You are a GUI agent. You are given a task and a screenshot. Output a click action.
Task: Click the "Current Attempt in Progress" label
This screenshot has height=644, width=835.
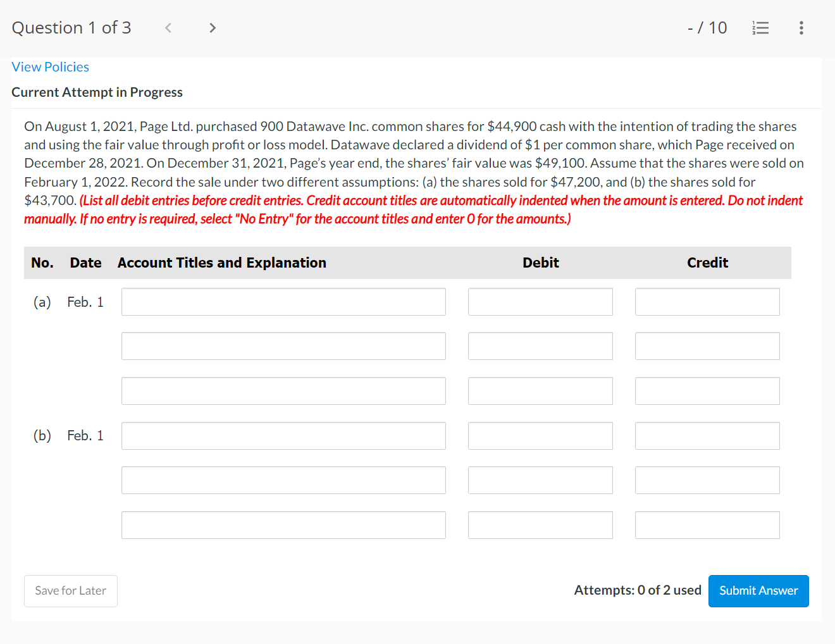coord(97,92)
